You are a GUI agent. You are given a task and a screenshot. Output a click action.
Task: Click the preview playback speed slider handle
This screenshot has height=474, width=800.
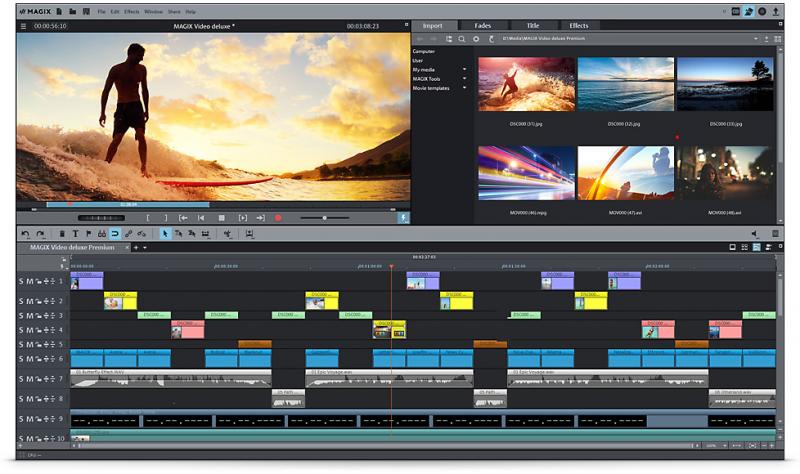(323, 217)
